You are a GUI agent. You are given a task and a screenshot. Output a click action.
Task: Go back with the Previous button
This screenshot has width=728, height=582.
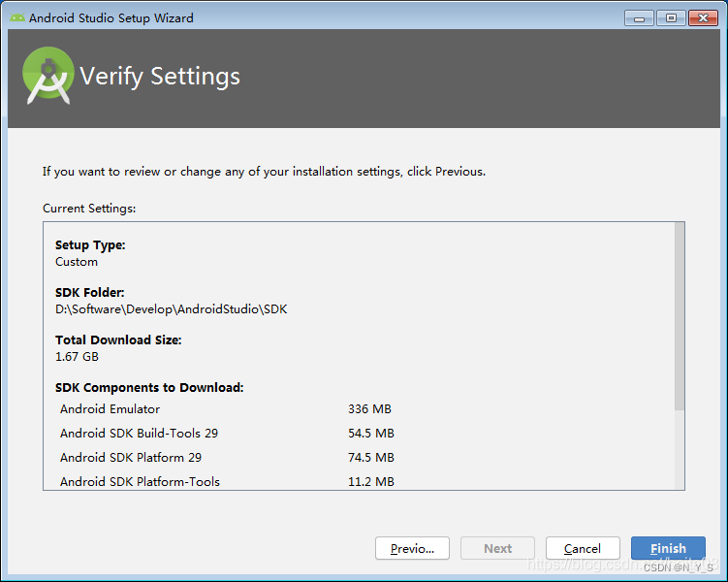(412, 548)
